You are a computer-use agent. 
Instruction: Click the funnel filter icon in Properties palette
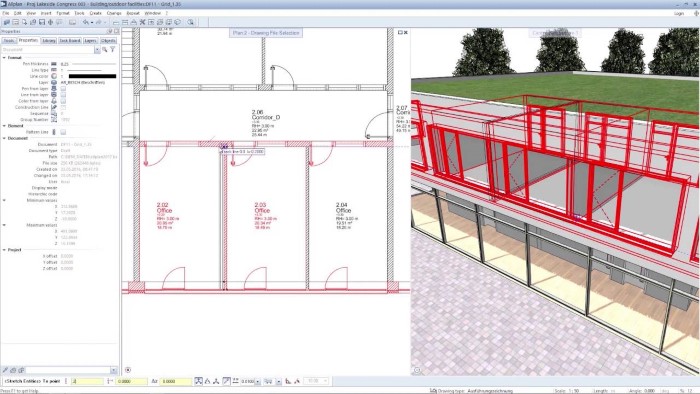[112, 50]
